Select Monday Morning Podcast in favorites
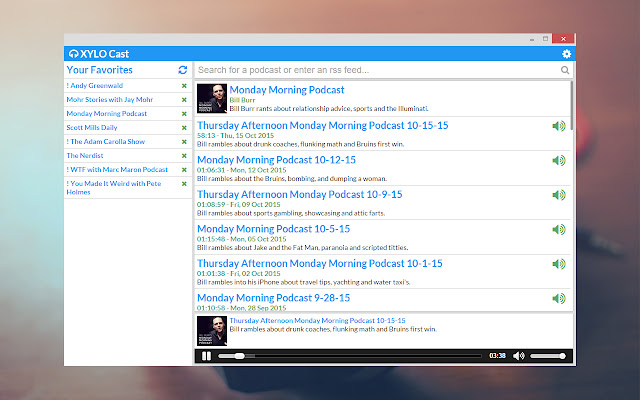Screen dimensions: 640x400 pyautogui.click(x=107, y=113)
